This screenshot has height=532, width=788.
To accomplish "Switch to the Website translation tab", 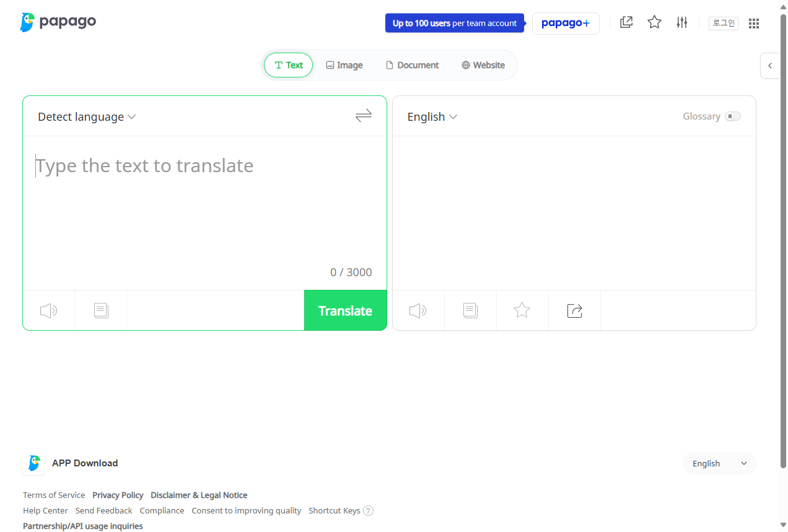I will (x=483, y=65).
